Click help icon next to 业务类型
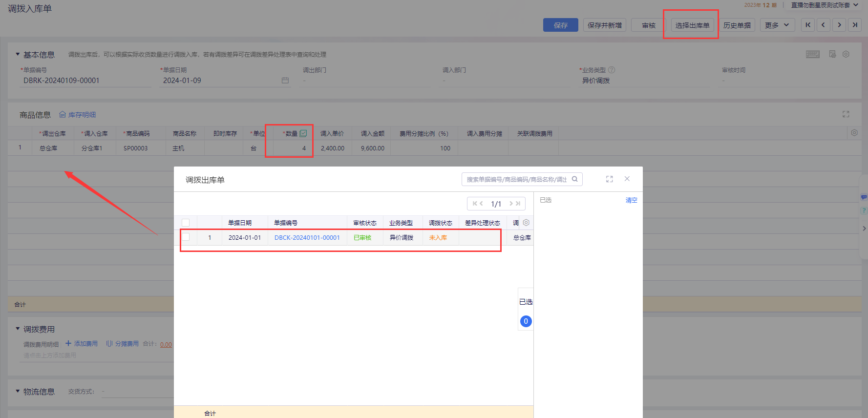The height and width of the screenshot is (418, 868). pyautogui.click(x=612, y=70)
